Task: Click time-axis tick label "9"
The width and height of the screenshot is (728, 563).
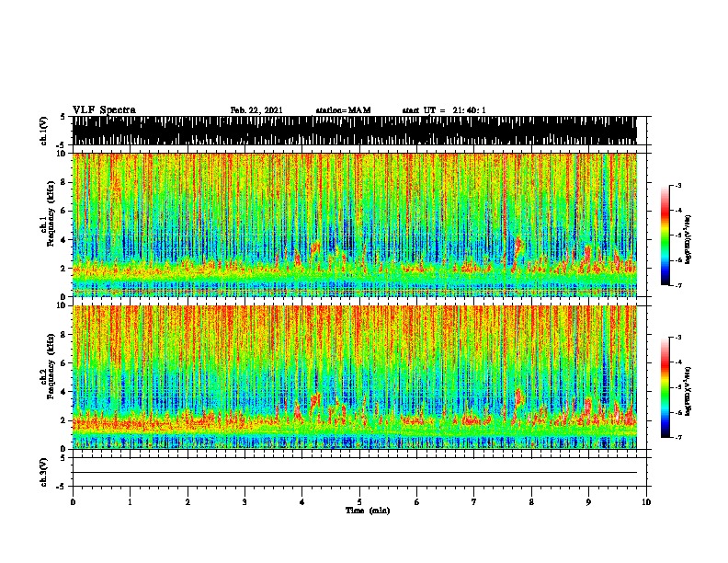Action: [x=588, y=502]
